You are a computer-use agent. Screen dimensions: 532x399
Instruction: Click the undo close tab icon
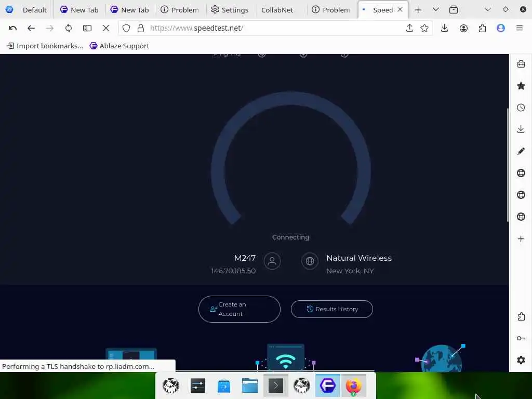tap(12, 28)
